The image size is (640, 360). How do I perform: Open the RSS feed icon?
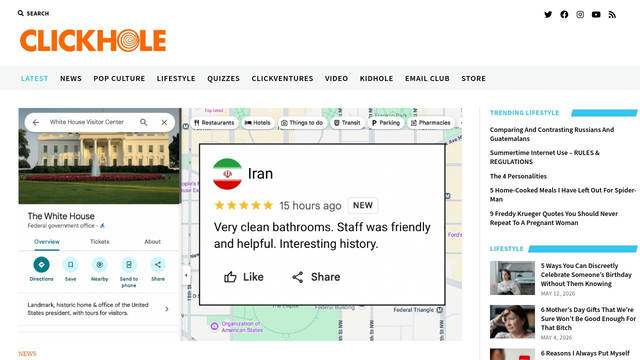pyautogui.click(x=612, y=15)
